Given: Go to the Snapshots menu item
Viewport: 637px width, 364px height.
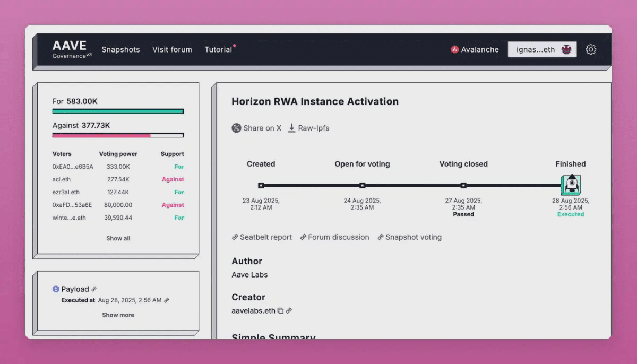Looking at the screenshot, I should [120, 49].
